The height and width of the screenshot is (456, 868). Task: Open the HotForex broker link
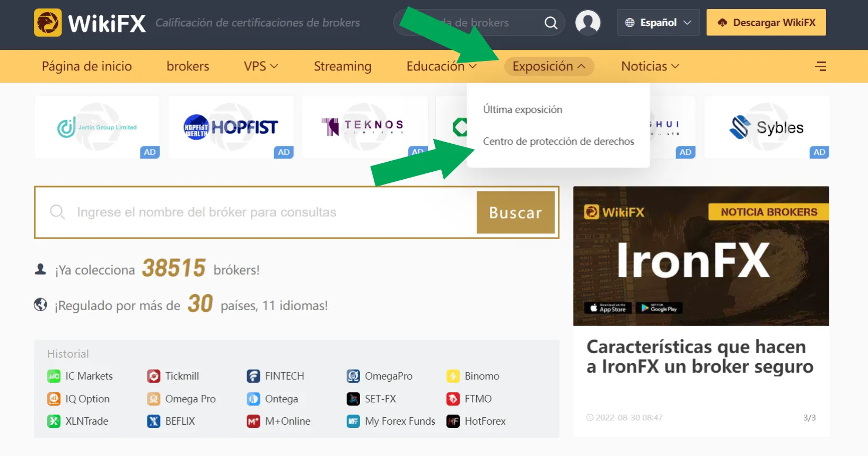485,421
